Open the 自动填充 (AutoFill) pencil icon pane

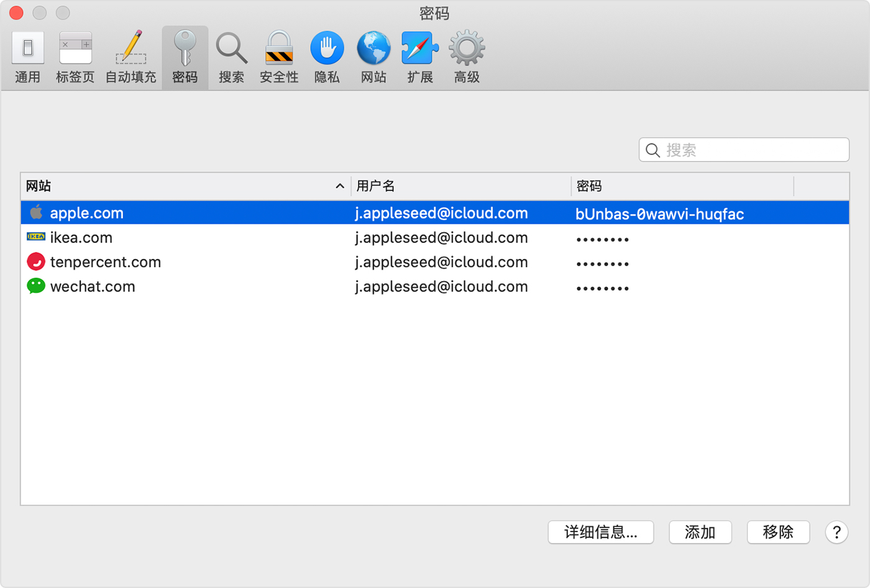(130, 57)
